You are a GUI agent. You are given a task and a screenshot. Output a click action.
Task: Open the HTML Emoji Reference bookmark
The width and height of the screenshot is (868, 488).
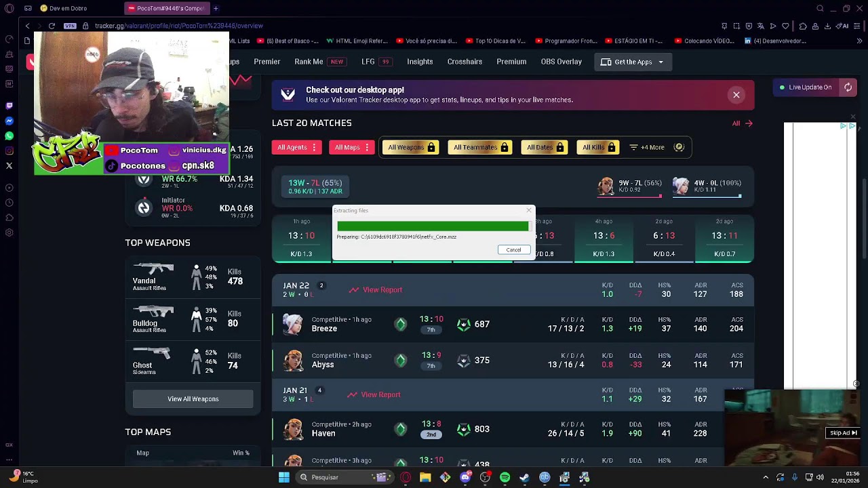point(357,41)
